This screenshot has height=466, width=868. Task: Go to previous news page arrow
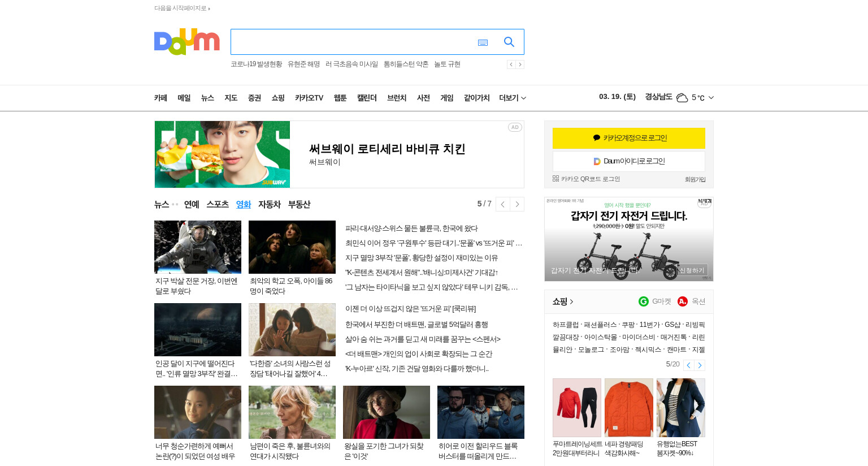(502, 204)
